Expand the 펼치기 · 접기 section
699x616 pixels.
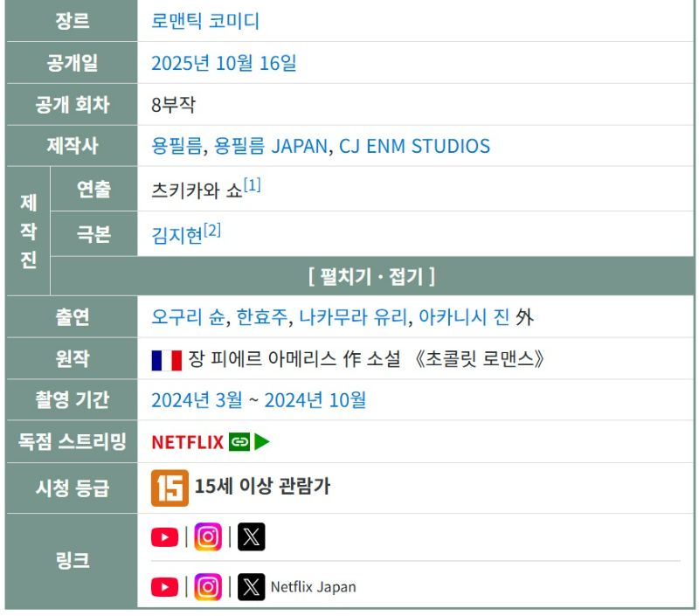[371, 277]
